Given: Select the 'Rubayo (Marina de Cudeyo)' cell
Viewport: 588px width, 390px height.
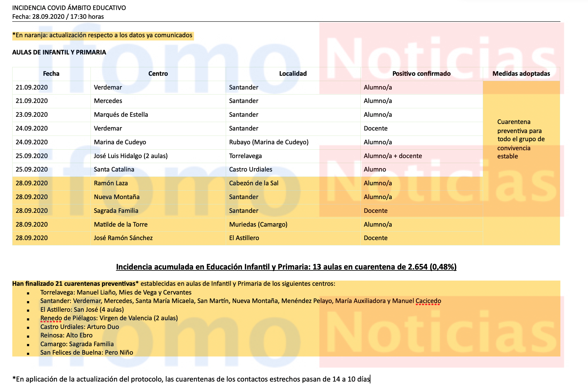Looking at the screenshot, I should (x=269, y=142).
